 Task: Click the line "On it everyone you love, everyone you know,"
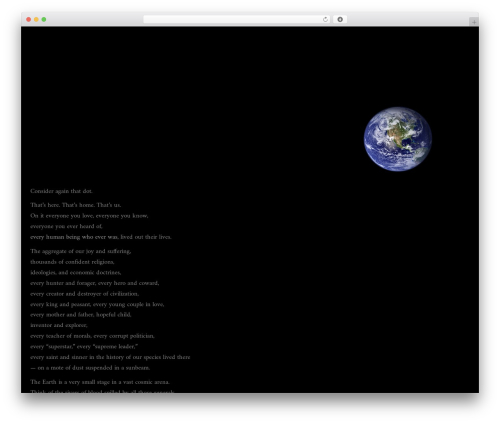89,216
